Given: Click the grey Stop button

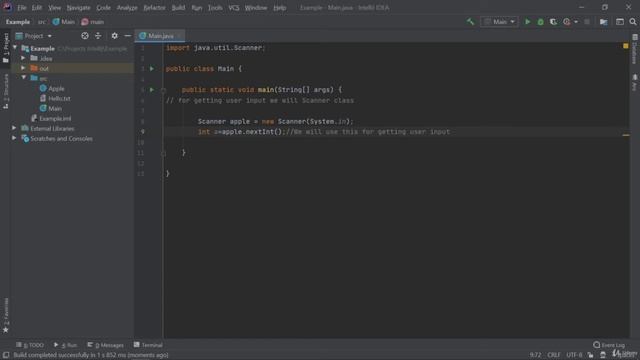Looking at the screenshot, I should pos(587,22).
